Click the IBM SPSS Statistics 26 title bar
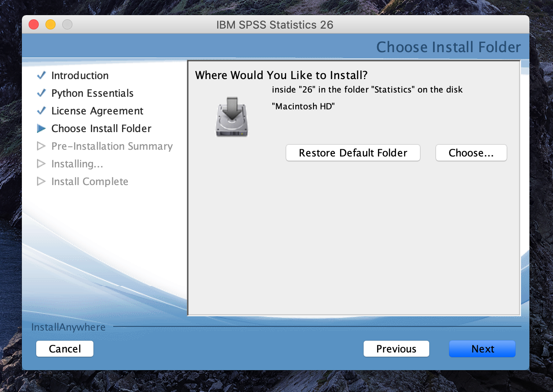553x392 pixels. 275,25
